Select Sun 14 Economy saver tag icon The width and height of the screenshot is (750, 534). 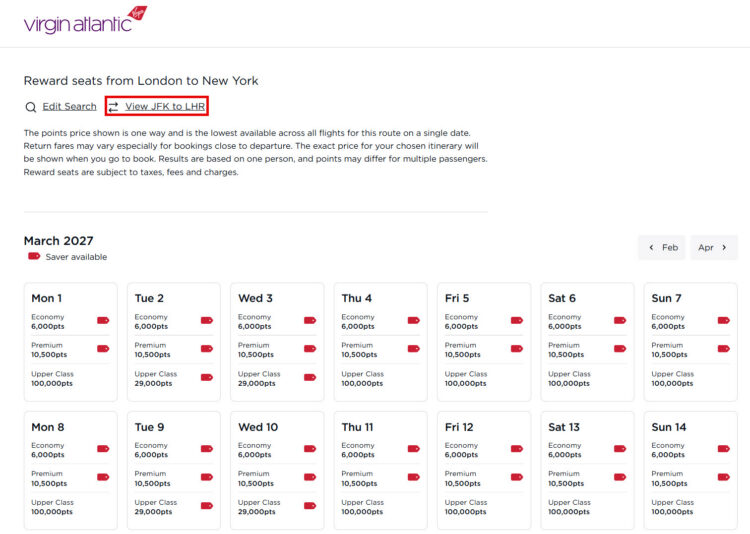click(724, 448)
